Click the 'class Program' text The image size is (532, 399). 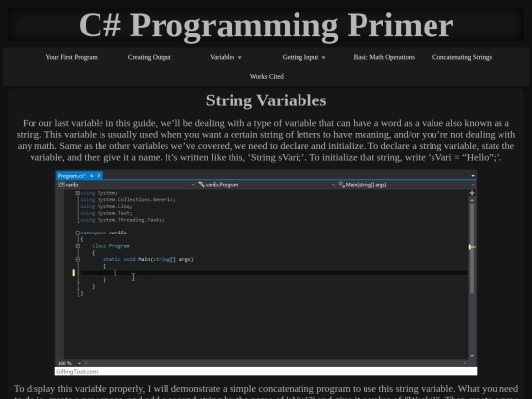pyautogui.click(x=110, y=246)
